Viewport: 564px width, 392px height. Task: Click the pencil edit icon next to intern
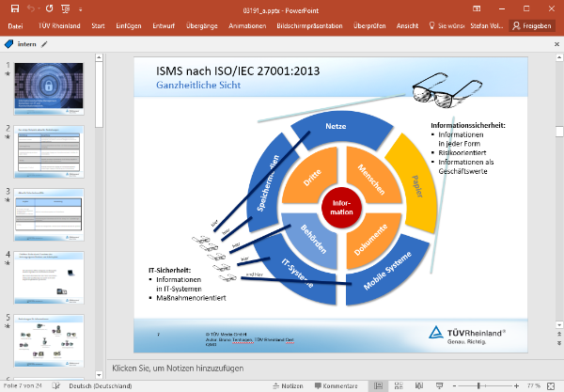[x=44, y=43]
